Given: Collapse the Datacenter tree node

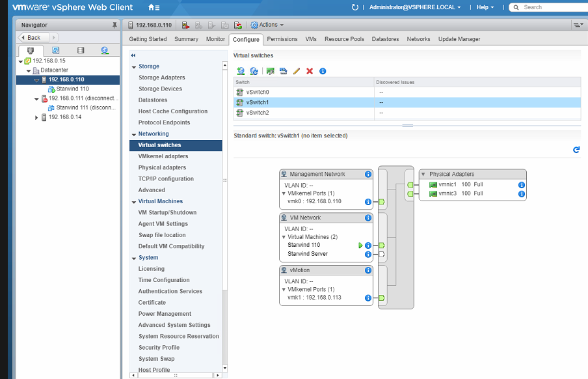Looking at the screenshot, I should [29, 70].
